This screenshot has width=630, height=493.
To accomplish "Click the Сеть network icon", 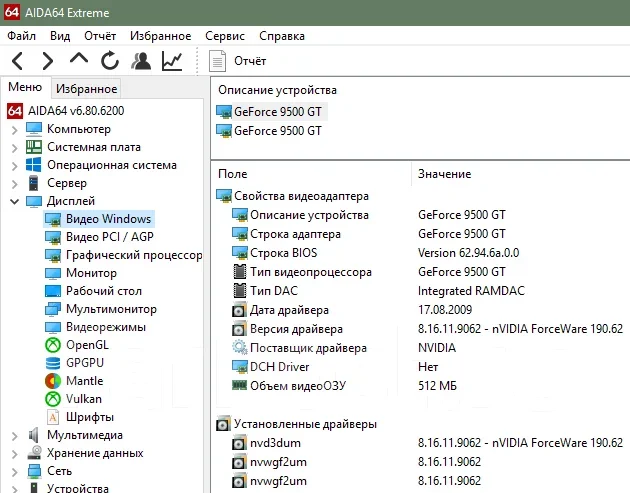I will click(x=34, y=471).
